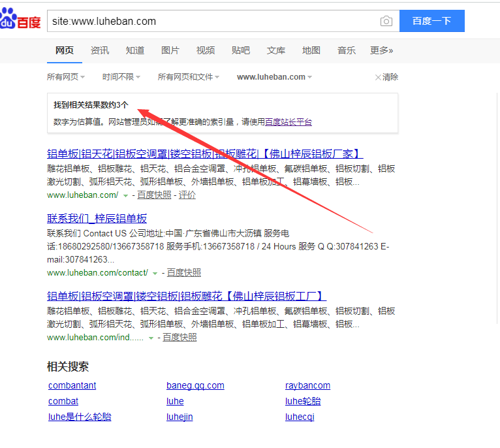Open the www.luheban.com site filter dropdown
500x448 pixels.
(274, 77)
